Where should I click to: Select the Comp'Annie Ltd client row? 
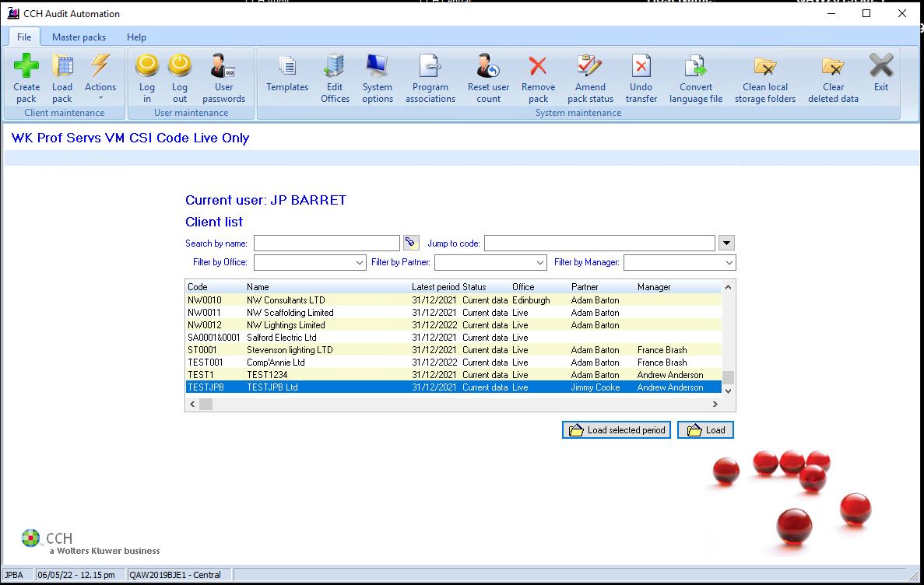[x=453, y=363]
